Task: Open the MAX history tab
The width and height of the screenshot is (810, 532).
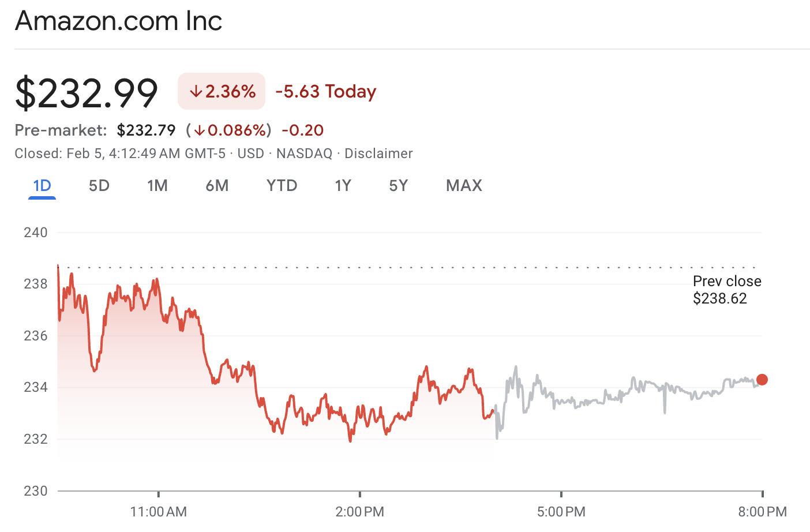Action: pos(464,186)
